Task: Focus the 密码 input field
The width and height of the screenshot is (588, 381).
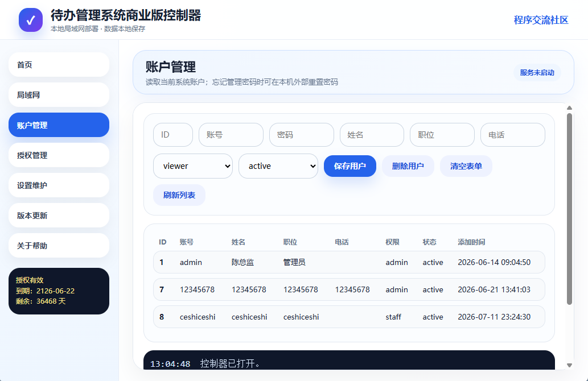Action: point(302,135)
